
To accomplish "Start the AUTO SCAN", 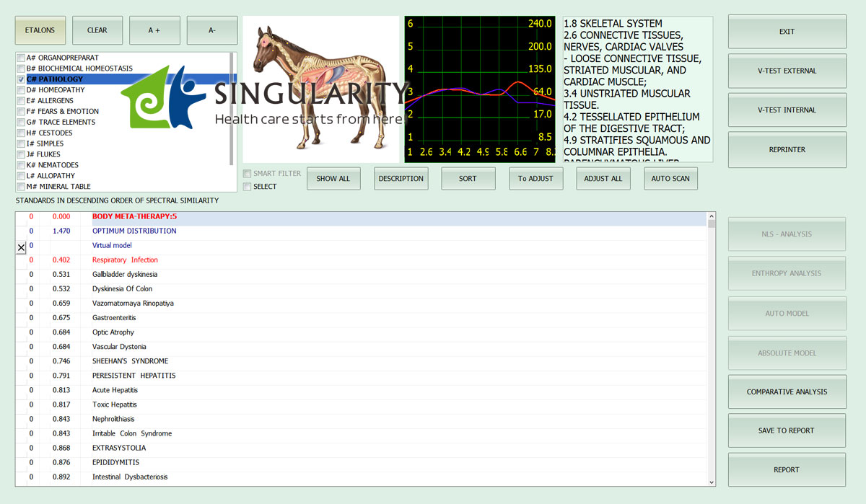I will tap(670, 179).
